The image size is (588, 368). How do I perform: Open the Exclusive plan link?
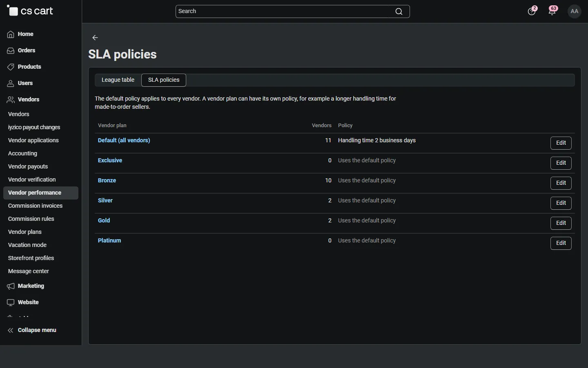[110, 161]
